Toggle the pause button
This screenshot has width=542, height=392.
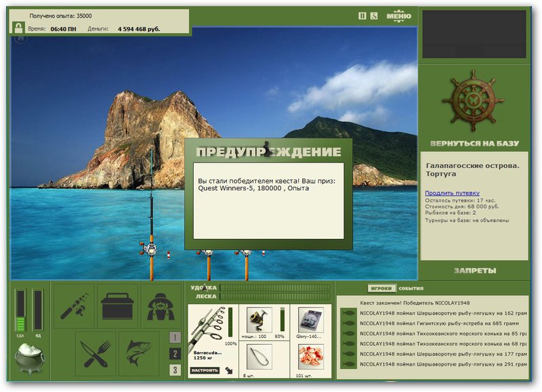click(x=362, y=16)
